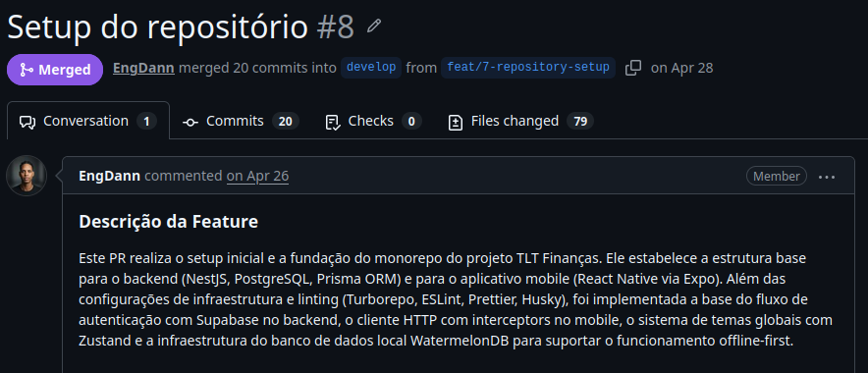Click the Member badge label
The width and height of the screenshot is (868, 373).
coord(776,176)
